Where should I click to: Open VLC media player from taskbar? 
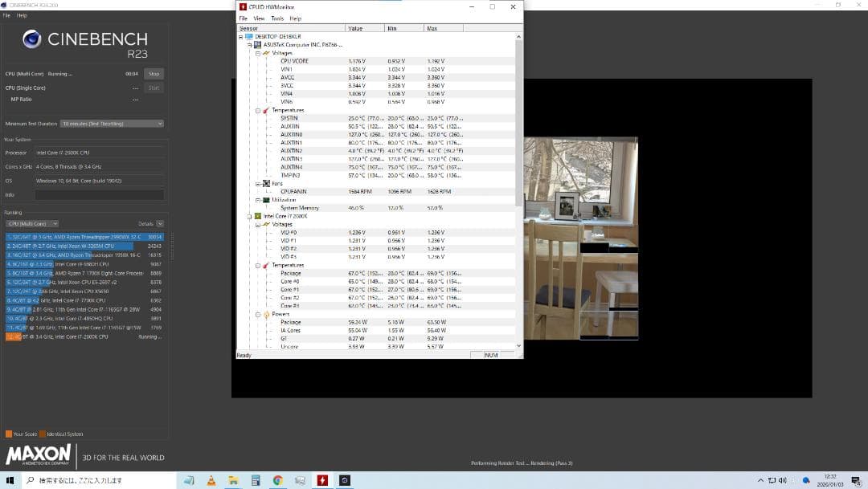click(211, 480)
